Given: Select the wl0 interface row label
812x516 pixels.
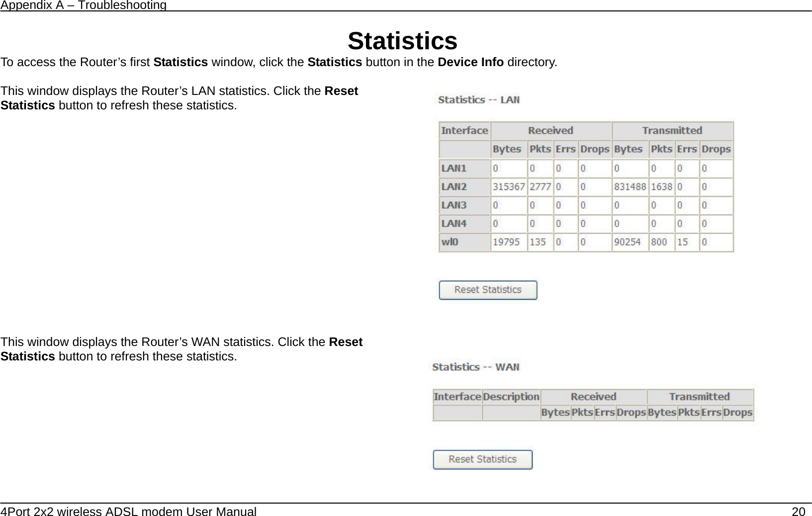Looking at the screenshot, I should pos(450,242).
